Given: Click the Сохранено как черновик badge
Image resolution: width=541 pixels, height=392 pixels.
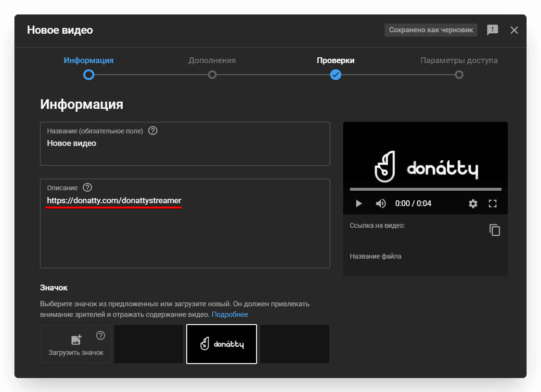Looking at the screenshot, I should (x=431, y=30).
